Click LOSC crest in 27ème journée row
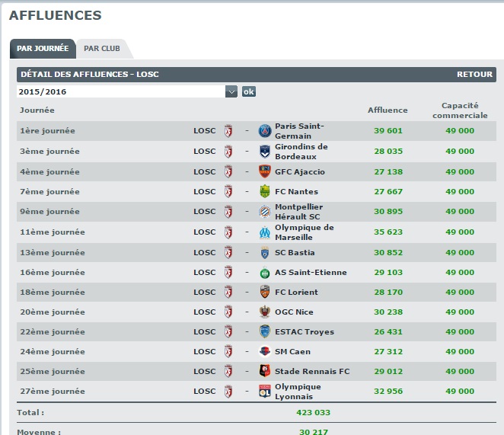504x435 pixels. [x=228, y=392]
